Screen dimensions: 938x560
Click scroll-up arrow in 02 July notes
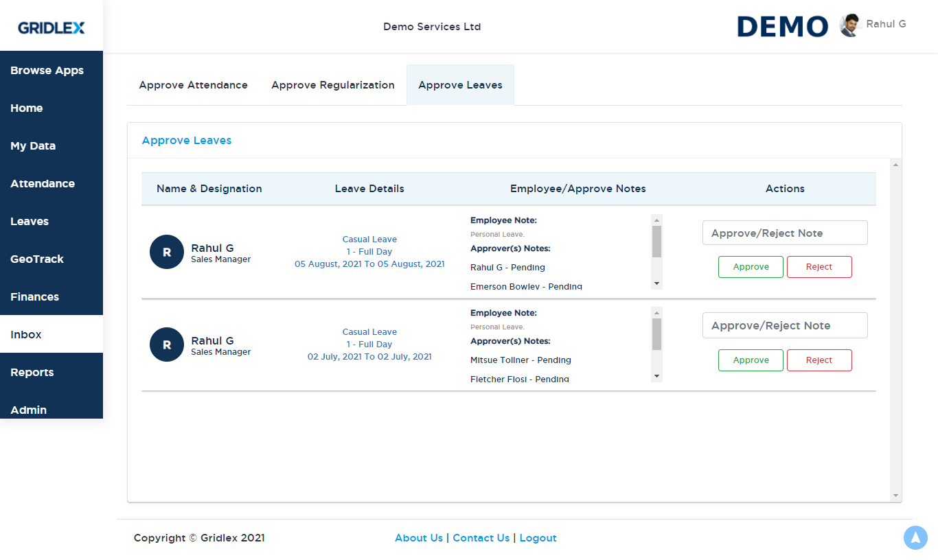[657, 312]
